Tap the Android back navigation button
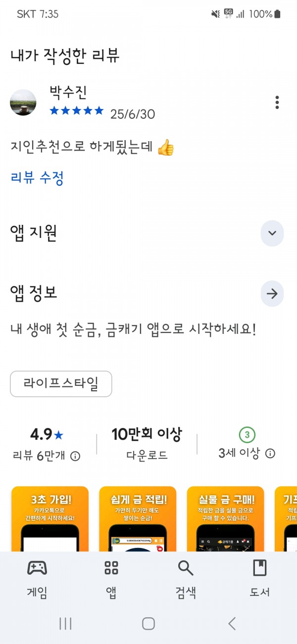297x644 pixels. pos(232,624)
